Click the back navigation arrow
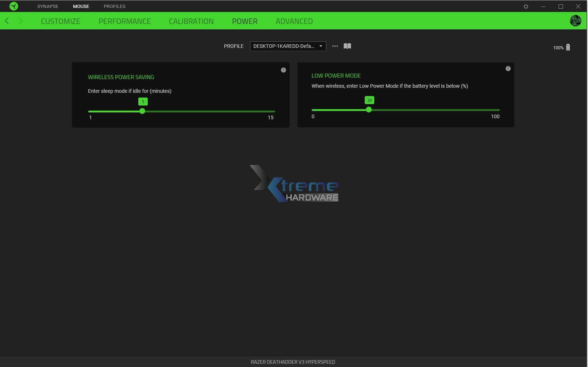 click(7, 21)
